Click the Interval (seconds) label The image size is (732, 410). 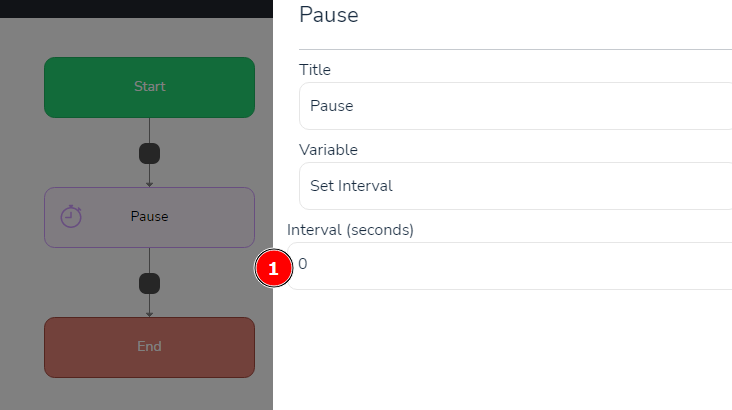point(350,230)
